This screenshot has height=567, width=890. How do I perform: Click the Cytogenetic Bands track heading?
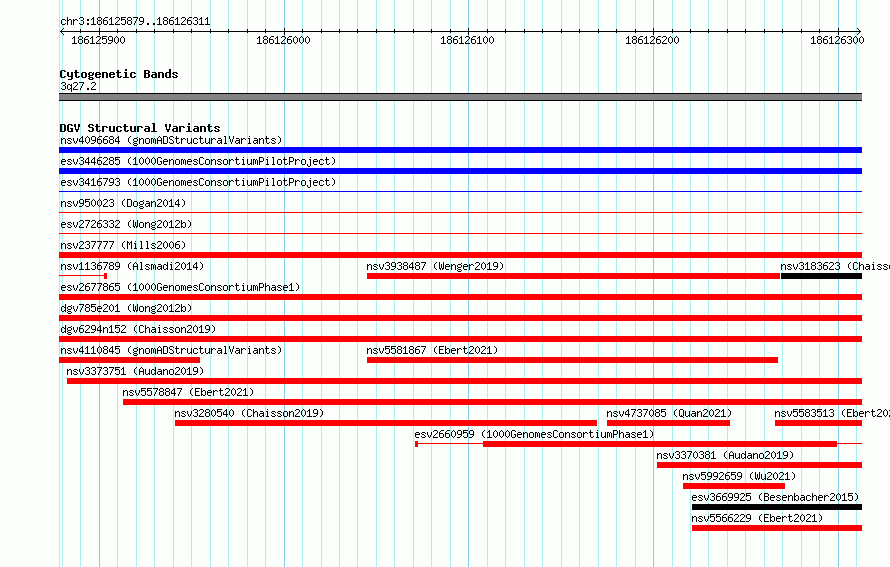pyautogui.click(x=119, y=74)
